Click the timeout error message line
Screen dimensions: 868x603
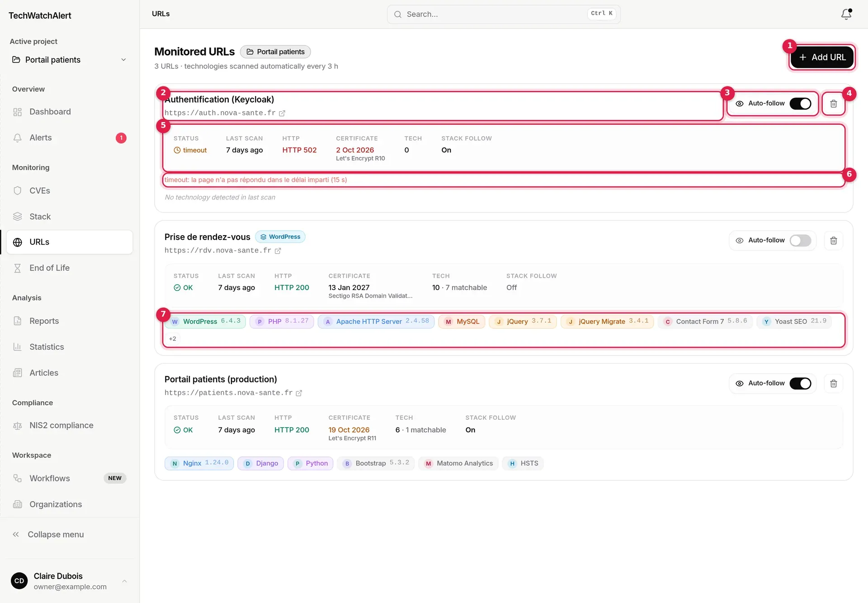tap(256, 180)
